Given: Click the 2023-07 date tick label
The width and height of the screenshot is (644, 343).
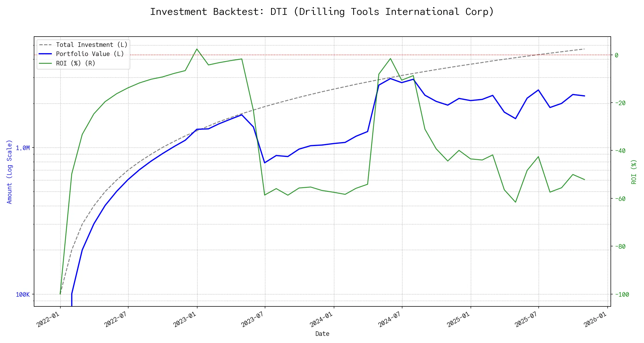Looking at the screenshot, I should coord(253,319).
